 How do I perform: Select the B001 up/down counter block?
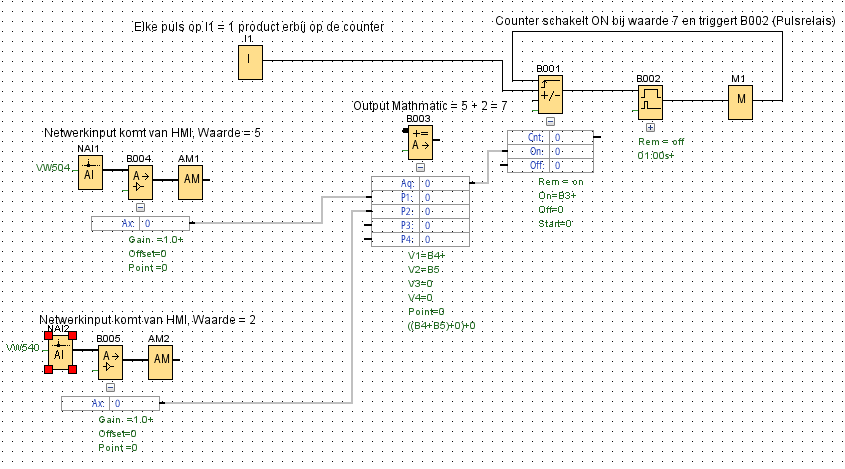tap(550, 94)
